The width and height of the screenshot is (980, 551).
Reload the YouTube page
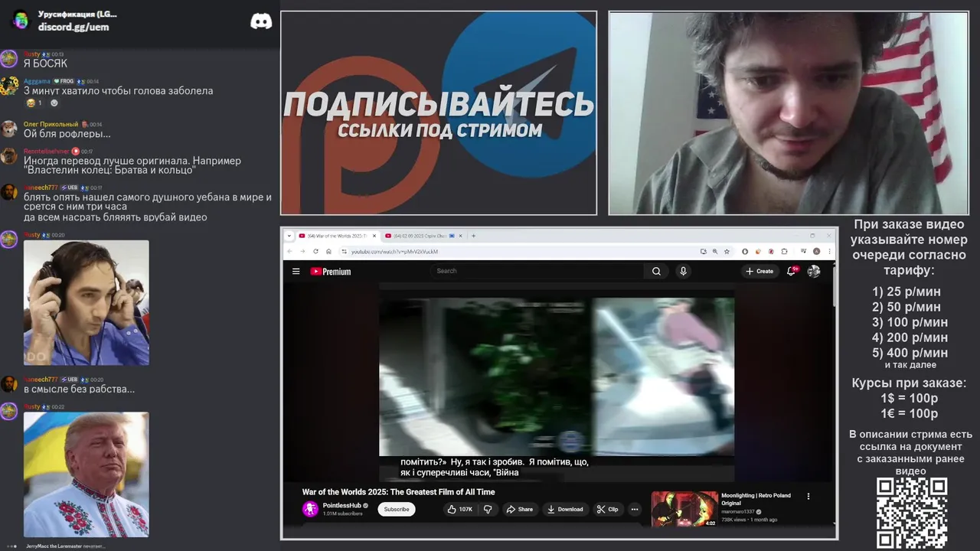[x=315, y=251]
